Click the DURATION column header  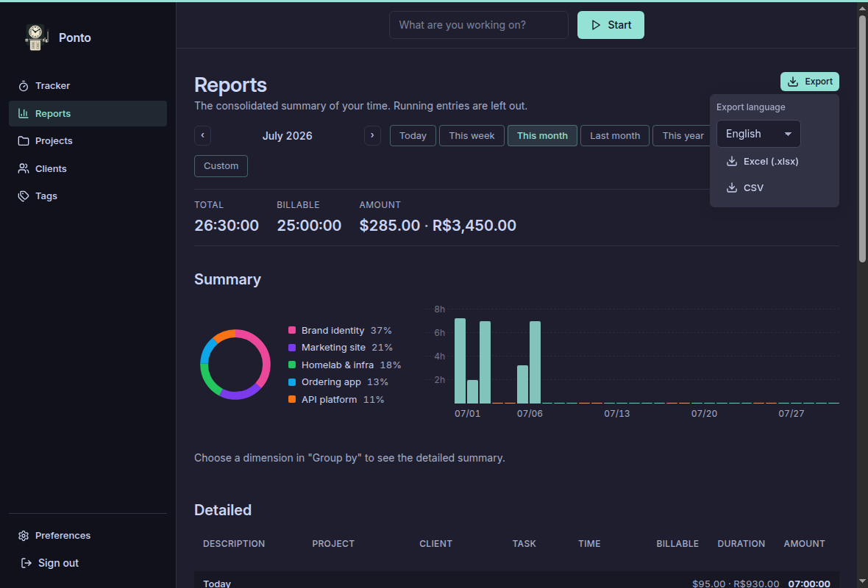741,544
